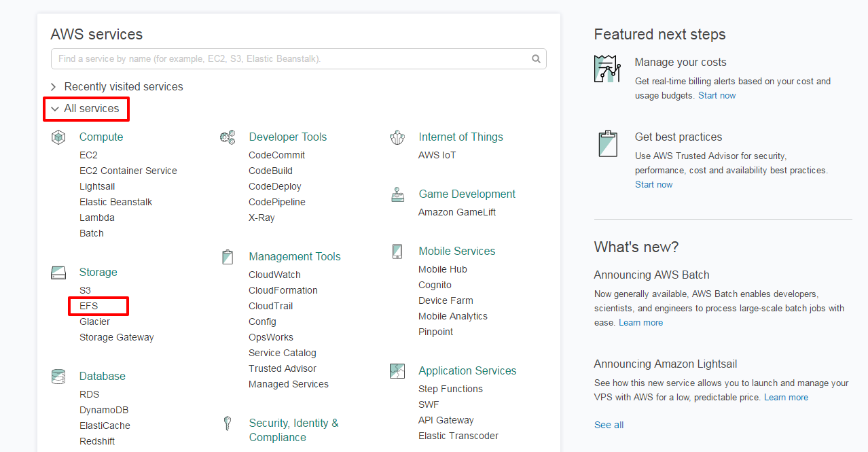Click the Mobile Services phone icon

coord(397,251)
